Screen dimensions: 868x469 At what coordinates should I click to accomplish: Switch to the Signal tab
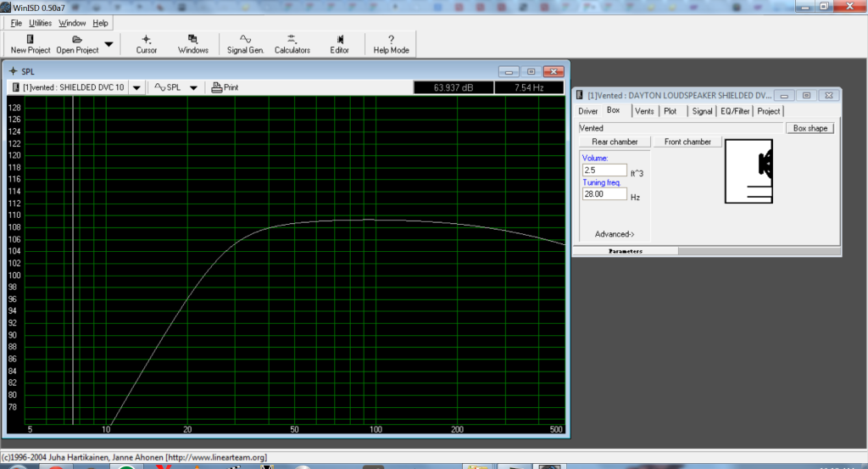tap(702, 111)
